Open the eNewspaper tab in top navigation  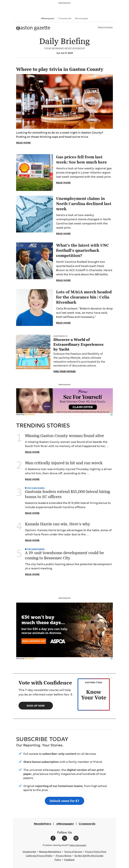pyautogui.click(x=48, y=19)
